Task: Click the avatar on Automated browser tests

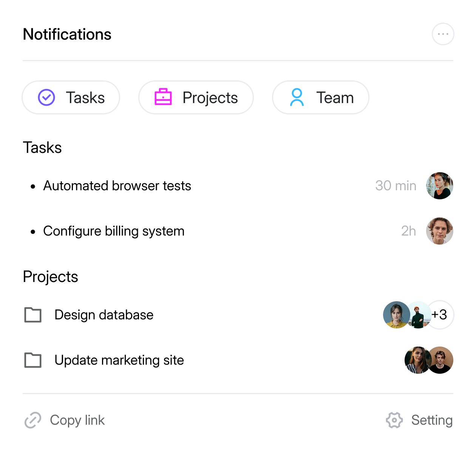Action: click(x=440, y=186)
